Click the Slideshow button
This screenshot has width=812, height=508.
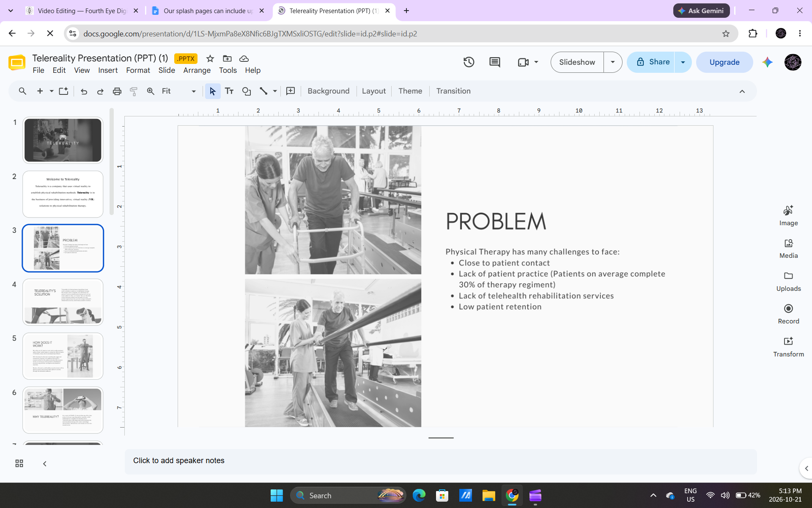tap(577, 62)
